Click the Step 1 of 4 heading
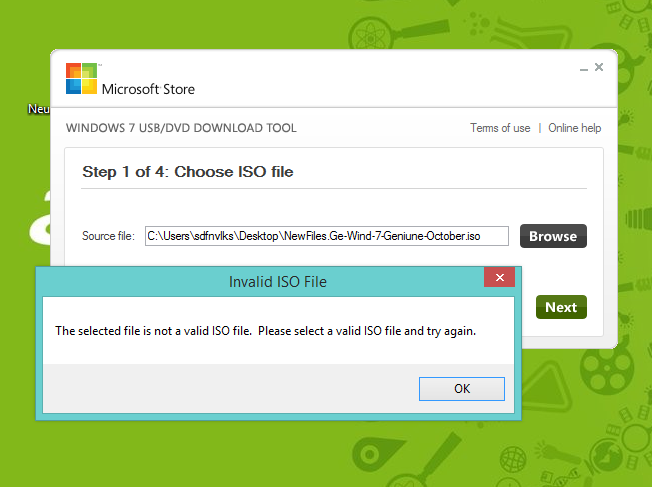The height and width of the screenshot is (487, 652). [x=188, y=172]
